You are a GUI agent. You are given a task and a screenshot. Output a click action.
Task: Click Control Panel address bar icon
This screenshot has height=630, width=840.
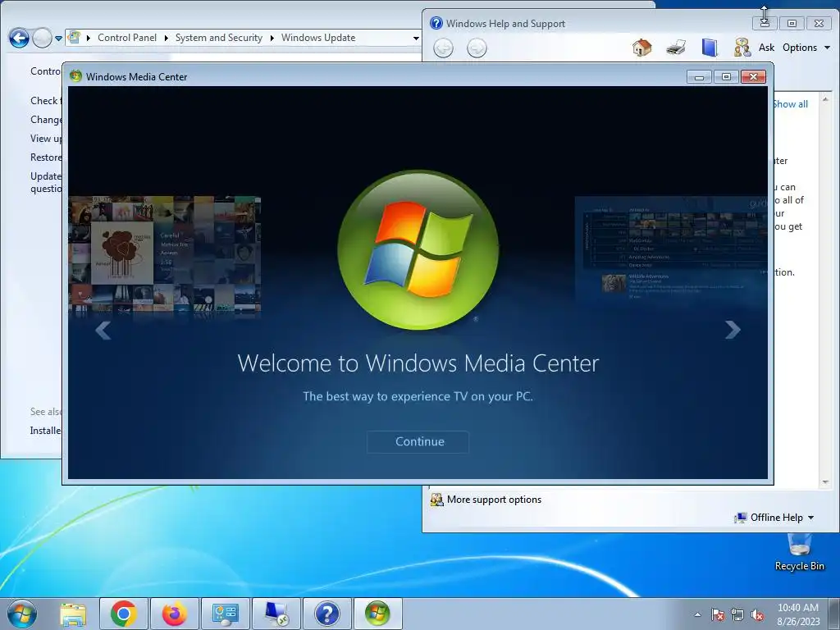tap(74, 38)
